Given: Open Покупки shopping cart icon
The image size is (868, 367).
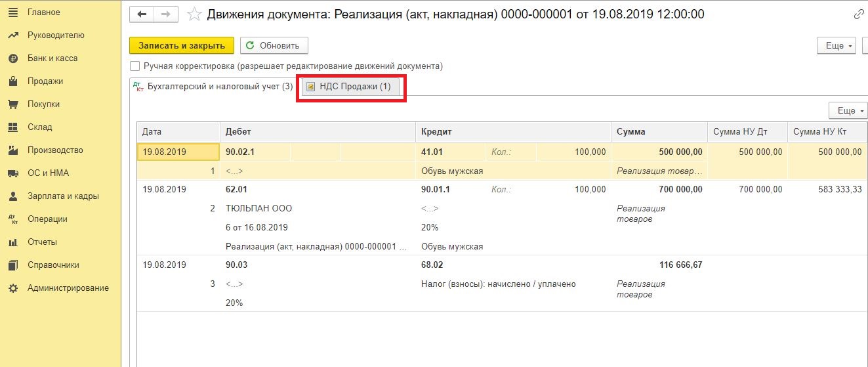Looking at the screenshot, I should pyautogui.click(x=12, y=104).
